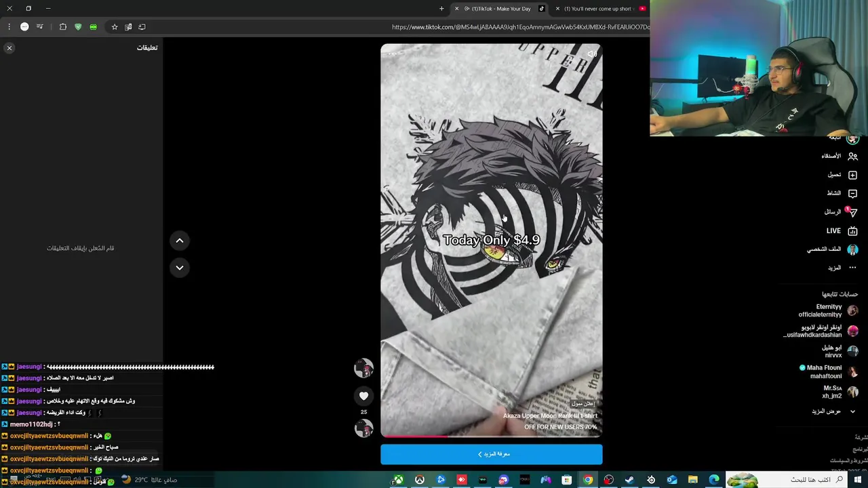Viewport: 868px width, 488px height.
Task: Open Microsoft Store from the taskbar
Action: (x=567, y=480)
